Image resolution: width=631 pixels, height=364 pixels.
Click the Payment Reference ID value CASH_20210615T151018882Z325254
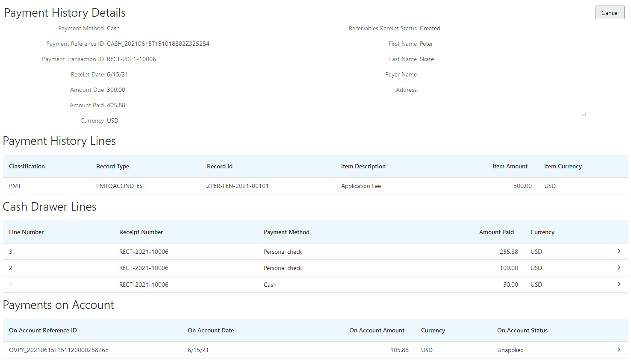click(158, 44)
